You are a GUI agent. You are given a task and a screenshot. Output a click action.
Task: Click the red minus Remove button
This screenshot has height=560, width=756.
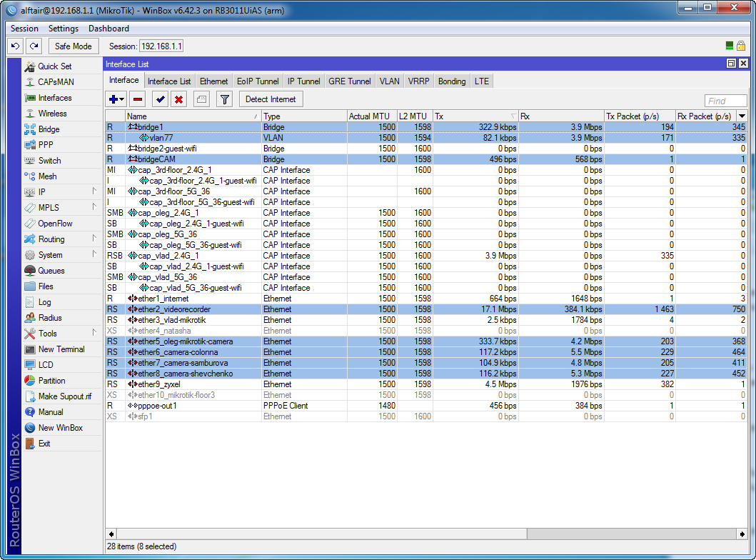coord(138,99)
